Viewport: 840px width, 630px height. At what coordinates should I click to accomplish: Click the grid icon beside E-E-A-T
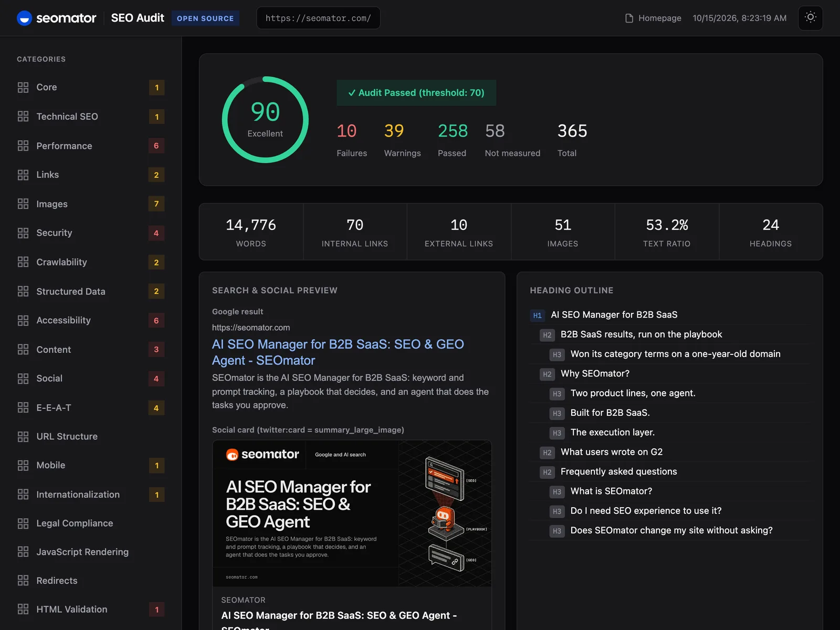click(23, 407)
